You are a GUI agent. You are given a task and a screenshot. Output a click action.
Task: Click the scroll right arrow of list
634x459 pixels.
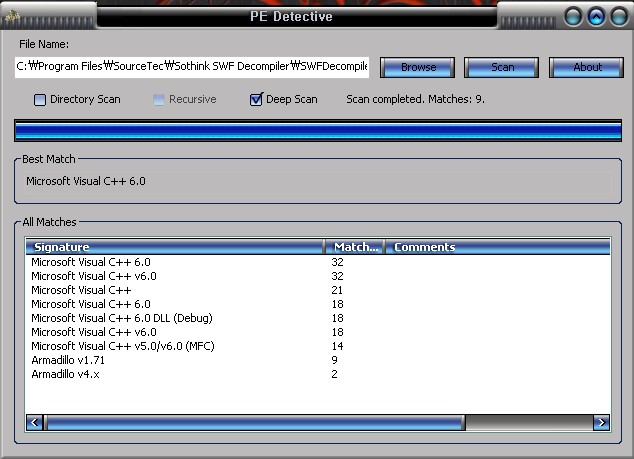point(602,423)
